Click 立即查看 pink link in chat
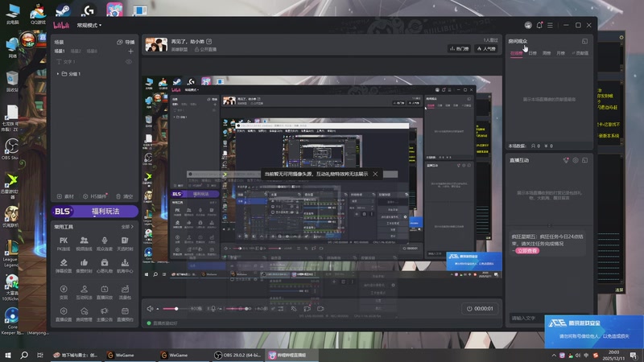 [527, 251]
